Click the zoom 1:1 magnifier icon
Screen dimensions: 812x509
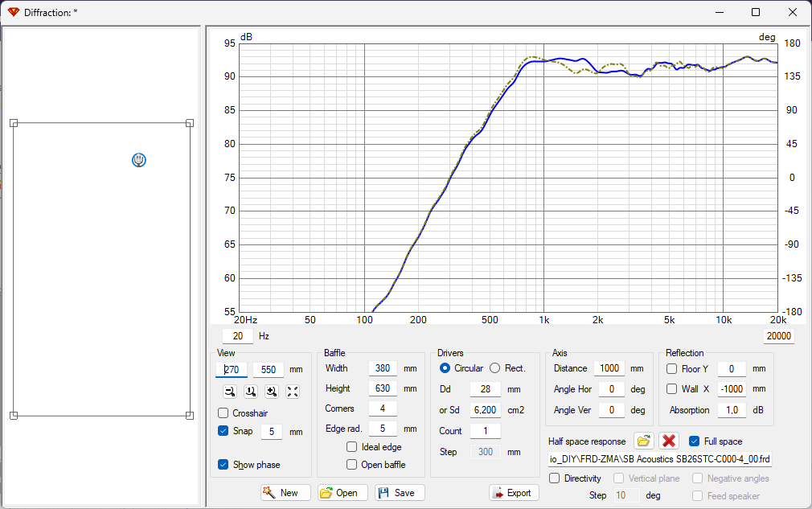(251, 392)
